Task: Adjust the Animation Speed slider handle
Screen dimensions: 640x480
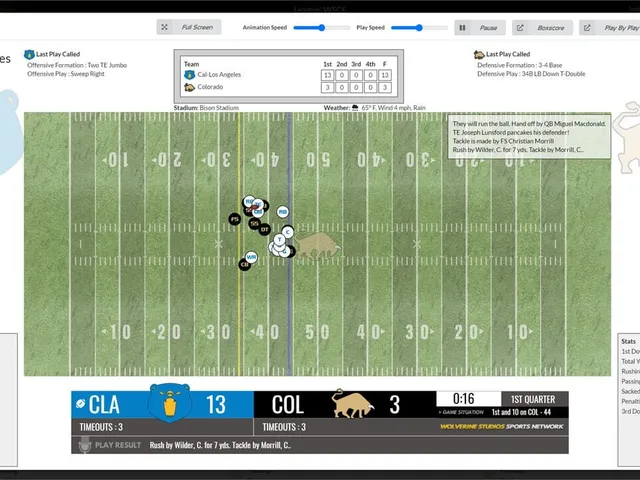Action: click(322, 28)
